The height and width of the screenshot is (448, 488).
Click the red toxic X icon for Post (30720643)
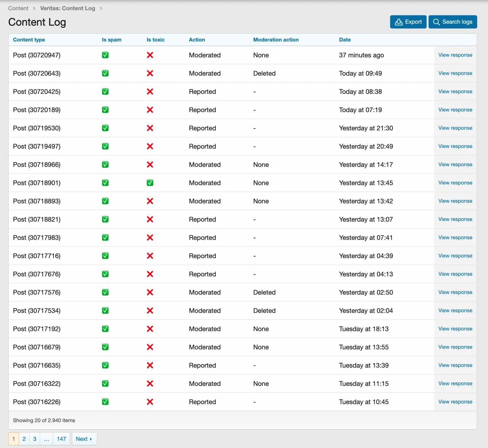pos(150,73)
